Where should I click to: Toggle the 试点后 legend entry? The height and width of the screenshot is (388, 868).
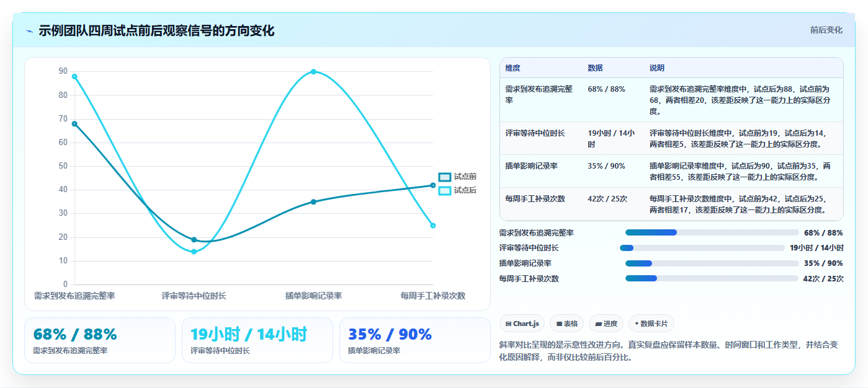tap(457, 190)
